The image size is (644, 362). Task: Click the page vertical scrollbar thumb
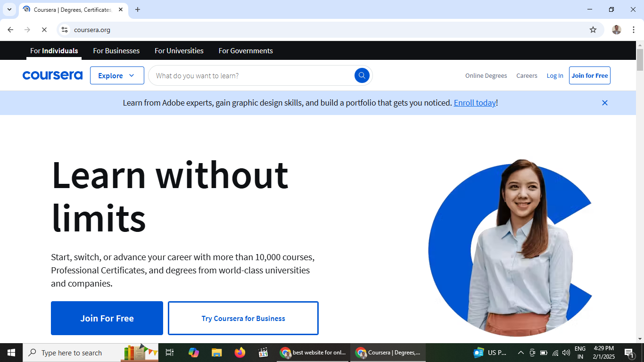tap(640, 60)
